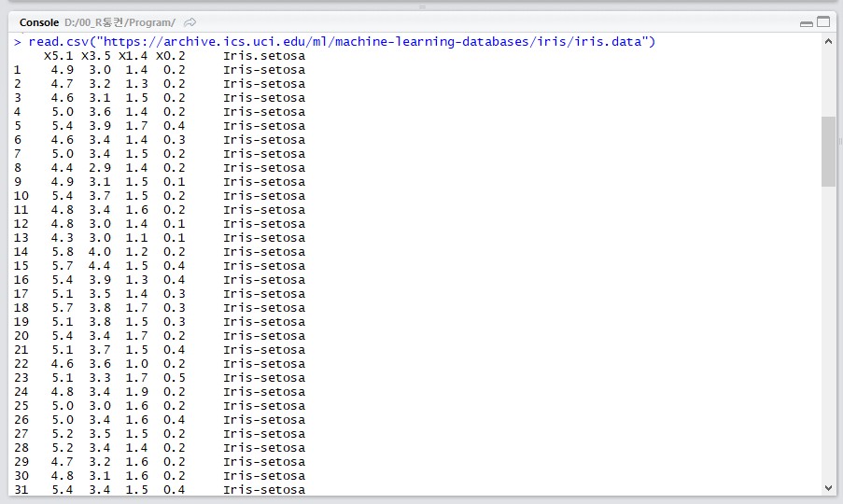Click row number 18
Viewport: 843px width, 504px height.
click(x=21, y=307)
